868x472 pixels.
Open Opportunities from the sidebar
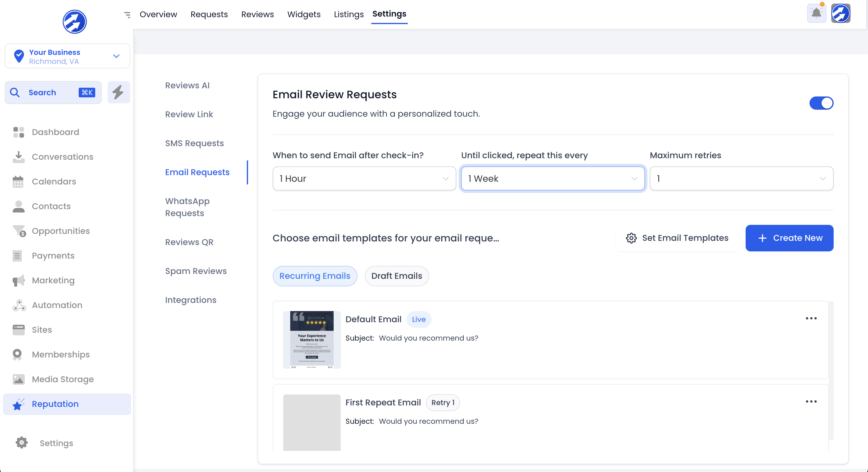coord(61,231)
